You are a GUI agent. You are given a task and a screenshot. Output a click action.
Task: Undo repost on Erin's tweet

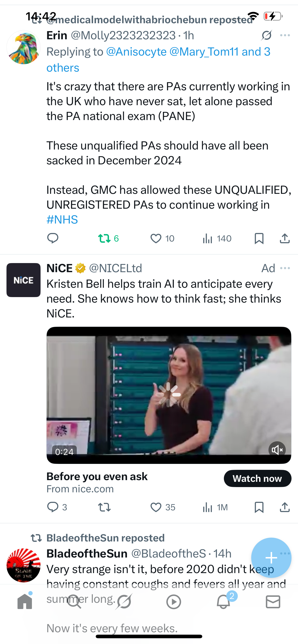coord(104,238)
